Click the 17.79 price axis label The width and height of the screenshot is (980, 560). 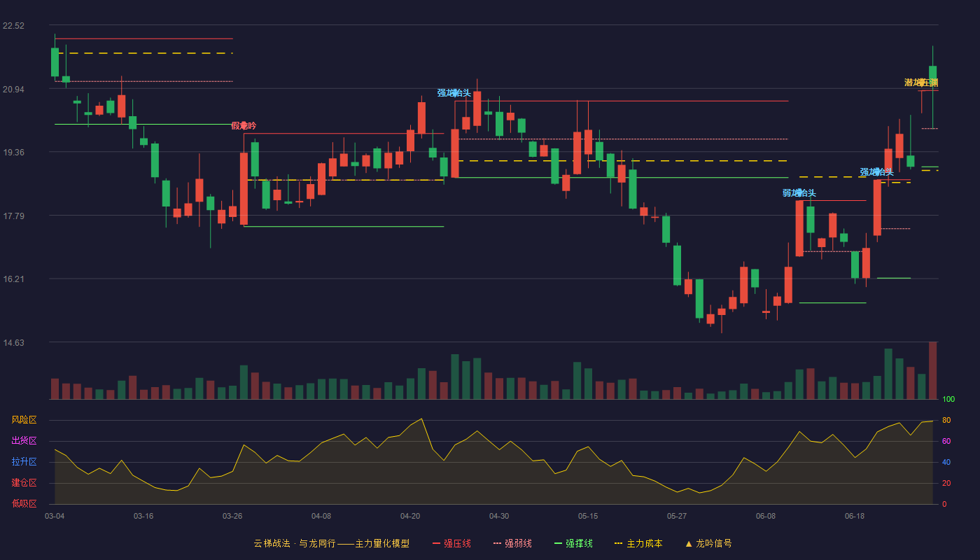click(x=13, y=216)
